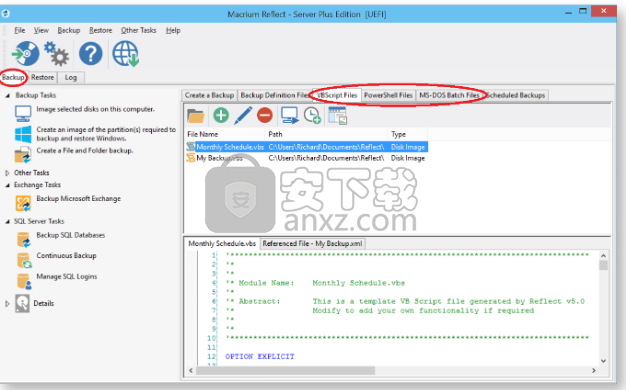Click Manage SQL Logins link
626x390 pixels.
click(67, 276)
